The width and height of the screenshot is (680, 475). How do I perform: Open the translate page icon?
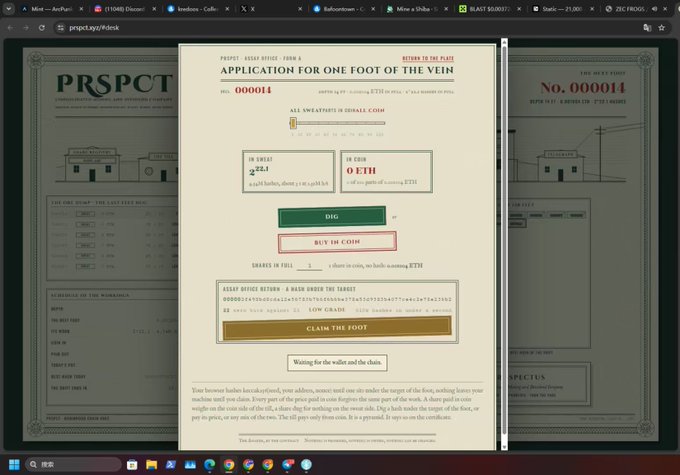(647, 28)
